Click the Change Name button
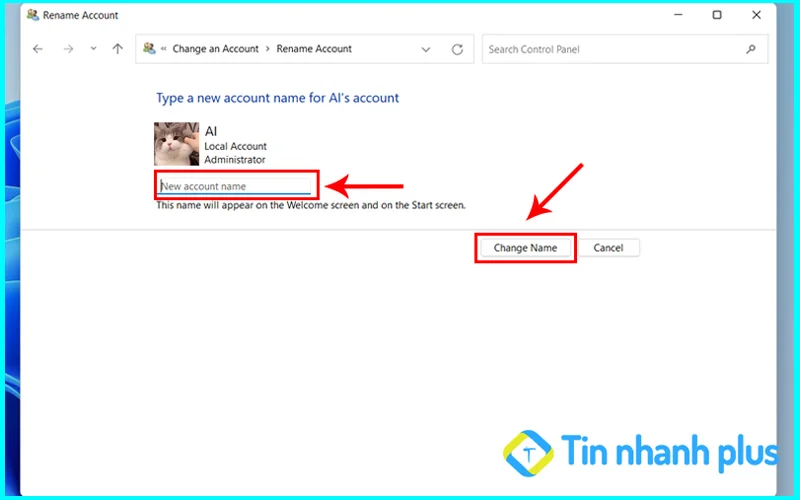 (526, 248)
